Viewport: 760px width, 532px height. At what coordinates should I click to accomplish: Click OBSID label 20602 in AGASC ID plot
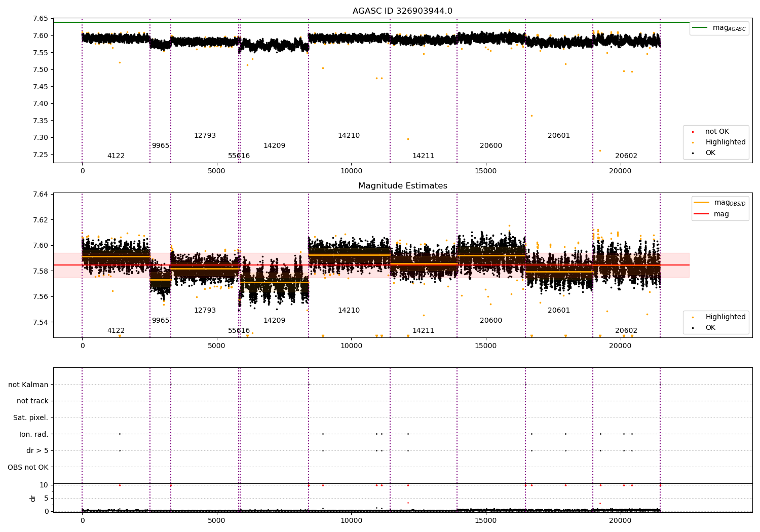[626, 156]
